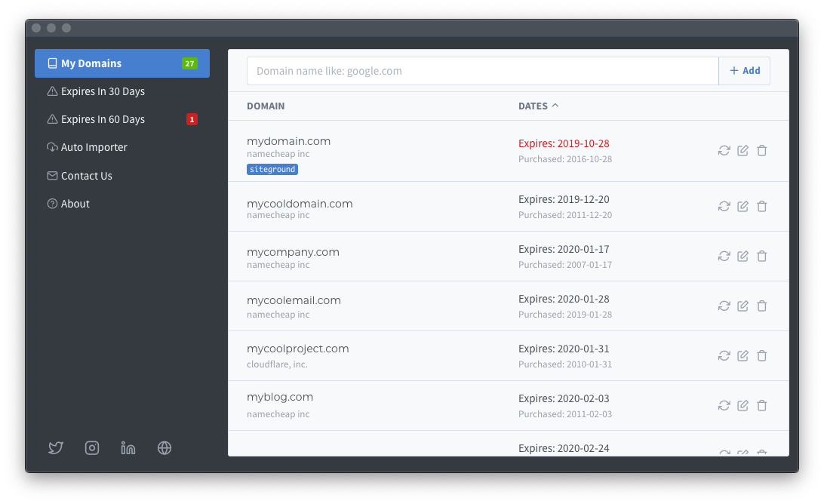
Task: Click the siteground tag on mydomain.com
Action: (x=272, y=169)
